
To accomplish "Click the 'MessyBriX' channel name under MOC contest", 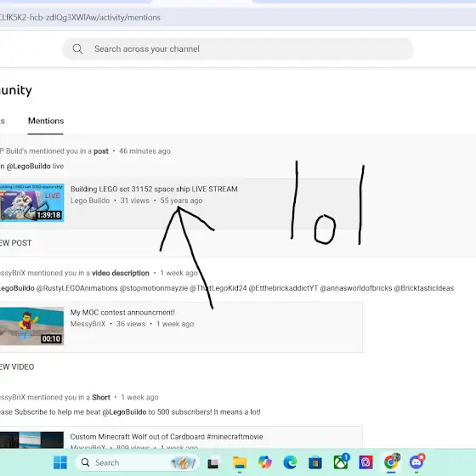I will pos(88,324).
